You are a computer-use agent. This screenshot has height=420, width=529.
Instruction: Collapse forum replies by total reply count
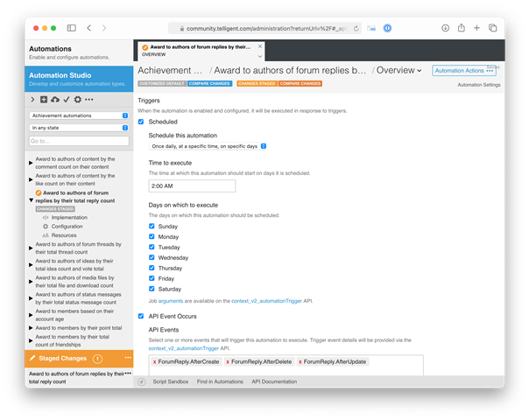(31, 200)
